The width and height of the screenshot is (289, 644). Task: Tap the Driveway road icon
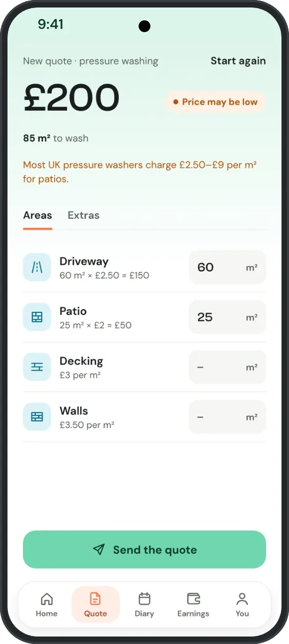37,267
